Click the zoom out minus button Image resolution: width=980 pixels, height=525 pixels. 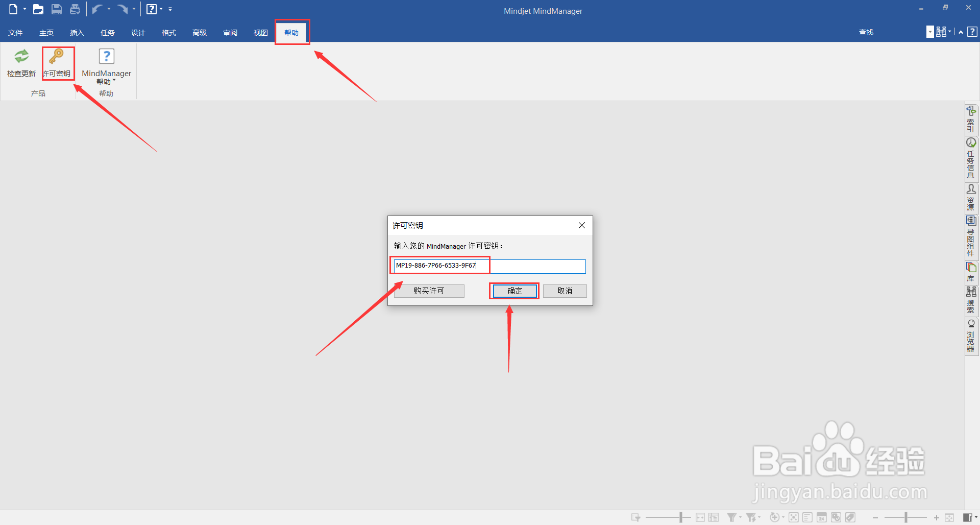coord(875,517)
